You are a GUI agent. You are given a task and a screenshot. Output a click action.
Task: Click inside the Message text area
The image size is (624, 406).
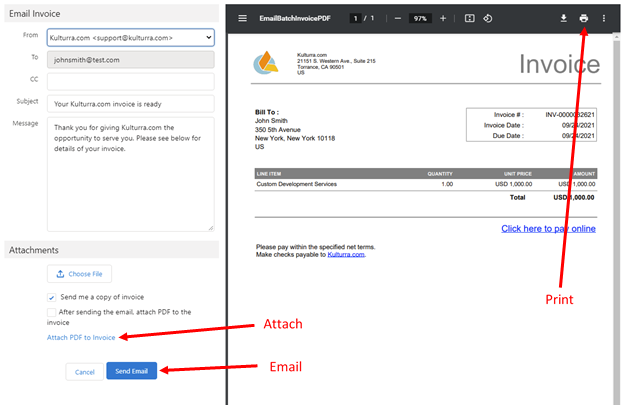point(131,174)
